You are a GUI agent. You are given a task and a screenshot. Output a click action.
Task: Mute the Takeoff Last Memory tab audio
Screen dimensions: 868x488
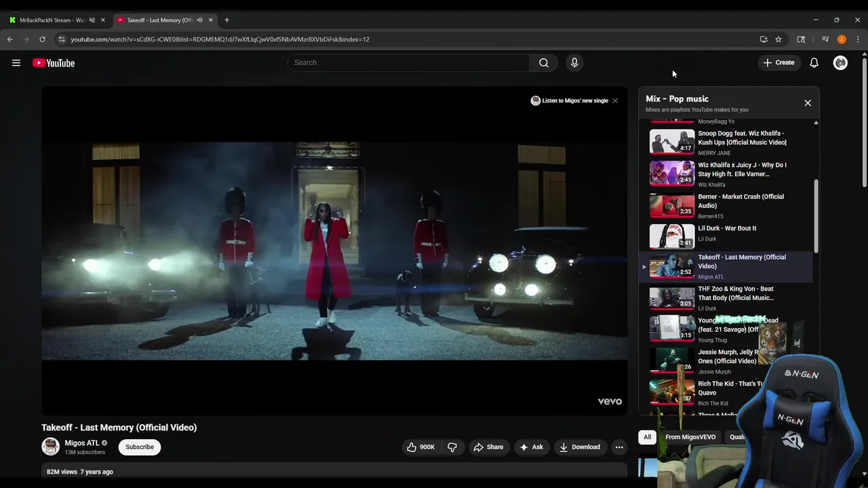(x=199, y=20)
